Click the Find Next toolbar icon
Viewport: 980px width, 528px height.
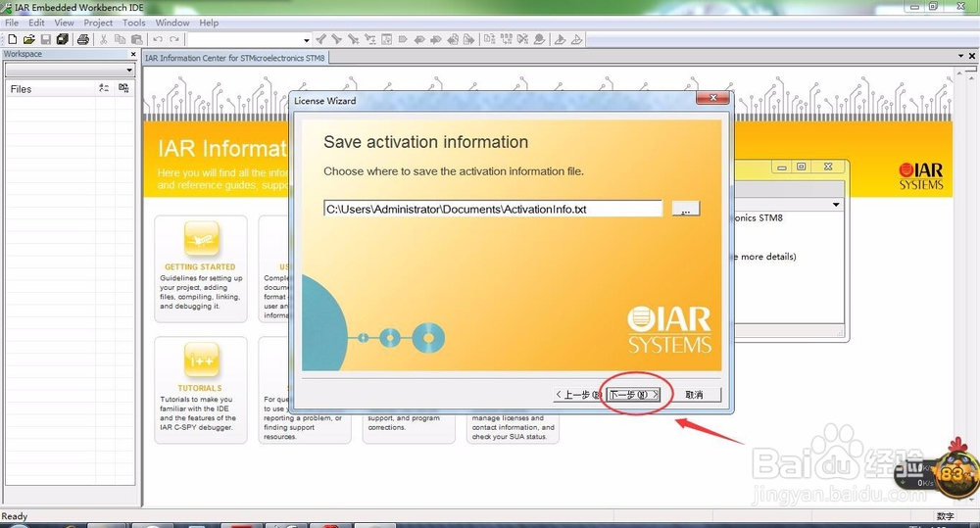tap(337, 39)
